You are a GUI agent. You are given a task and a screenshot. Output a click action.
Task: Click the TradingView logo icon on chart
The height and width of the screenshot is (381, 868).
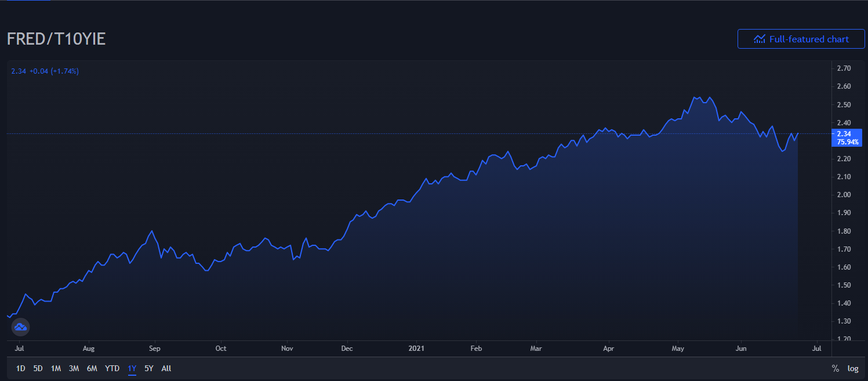coord(20,327)
